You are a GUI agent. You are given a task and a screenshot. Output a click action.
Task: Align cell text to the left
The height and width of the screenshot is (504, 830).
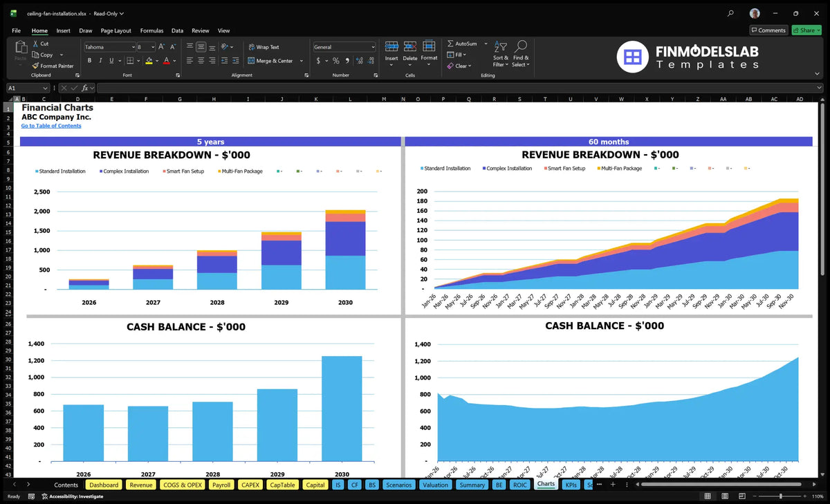click(190, 61)
